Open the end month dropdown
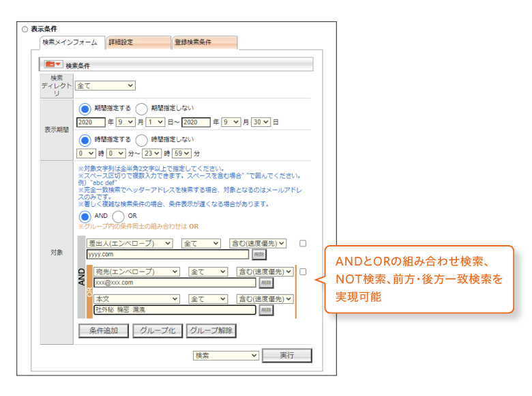Viewport: 532px width, 396px height. (231, 122)
